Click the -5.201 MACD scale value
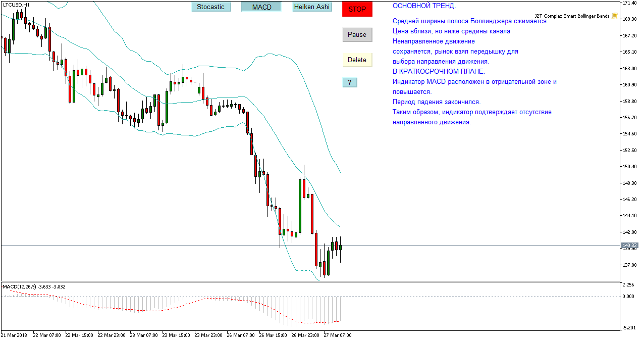The image size is (644, 341). (628, 328)
